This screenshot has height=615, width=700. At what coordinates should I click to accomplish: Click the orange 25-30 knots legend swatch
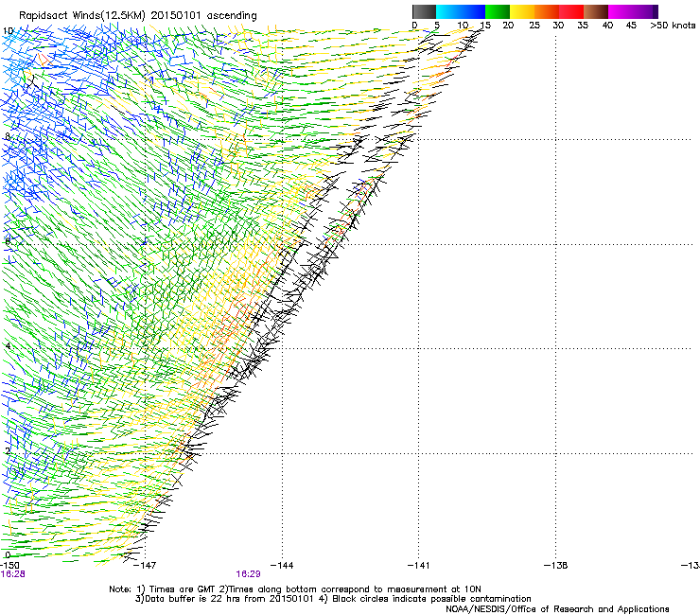pyautogui.click(x=547, y=11)
